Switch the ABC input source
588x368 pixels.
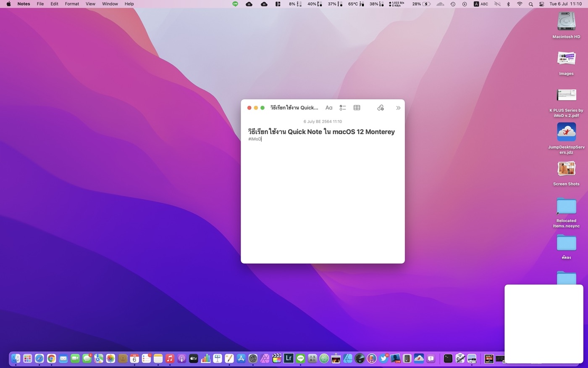pos(481,4)
